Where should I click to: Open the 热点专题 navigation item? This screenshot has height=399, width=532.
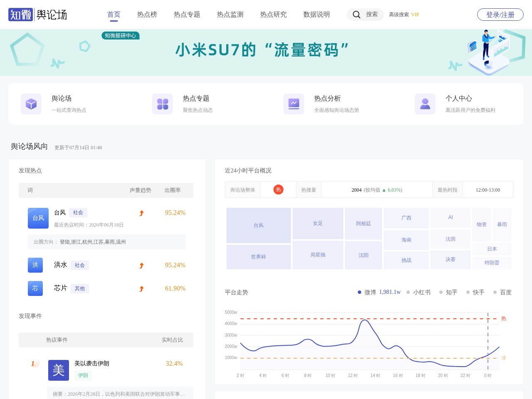(x=187, y=15)
